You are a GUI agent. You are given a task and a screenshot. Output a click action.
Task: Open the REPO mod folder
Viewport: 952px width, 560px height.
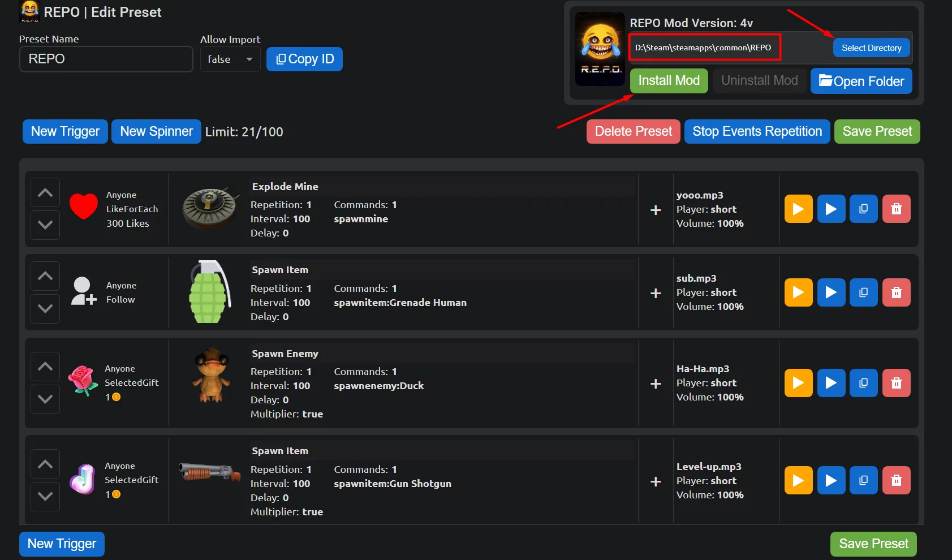[x=861, y=81]
